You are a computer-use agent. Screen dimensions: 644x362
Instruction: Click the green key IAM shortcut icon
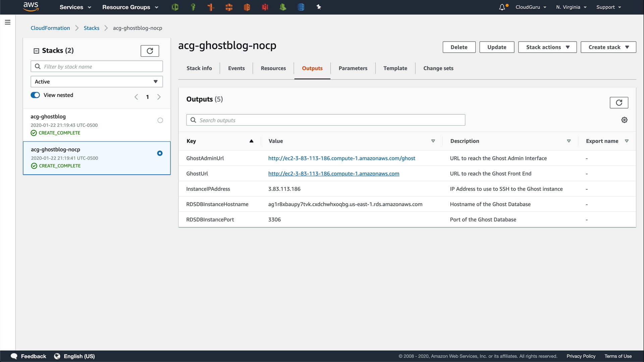193,7
